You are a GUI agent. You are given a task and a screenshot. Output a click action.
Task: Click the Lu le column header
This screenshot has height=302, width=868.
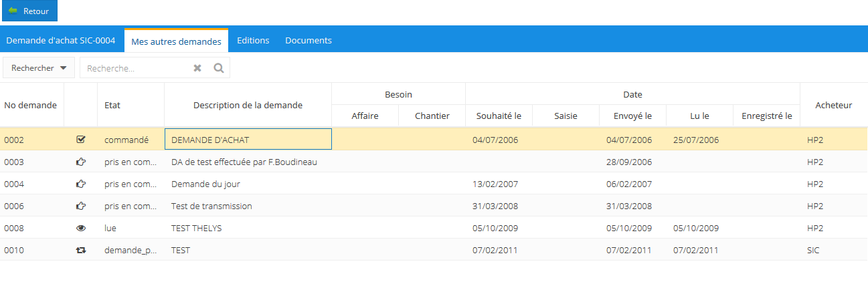pyautogui.click(x=699, y=116)
